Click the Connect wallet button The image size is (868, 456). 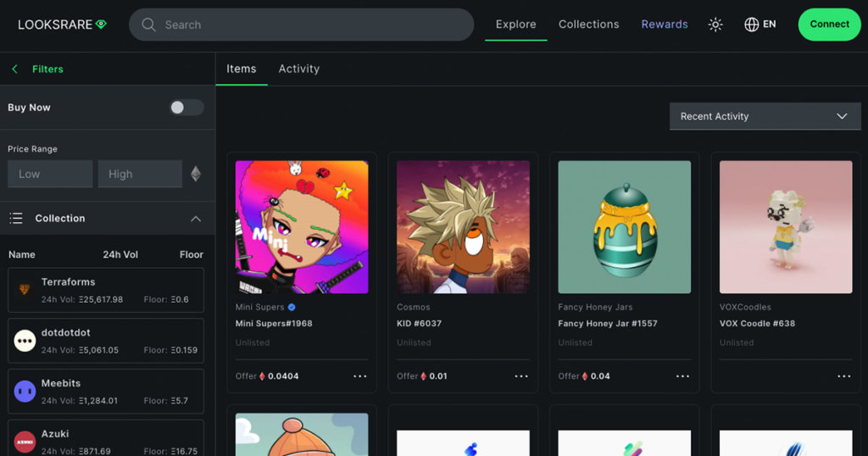pos(829,25)
